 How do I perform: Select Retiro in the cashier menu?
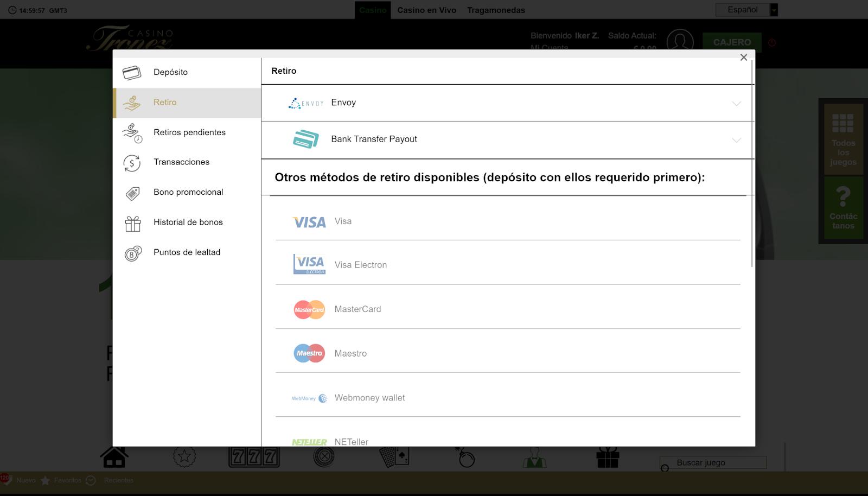click(x=187, y=103)
